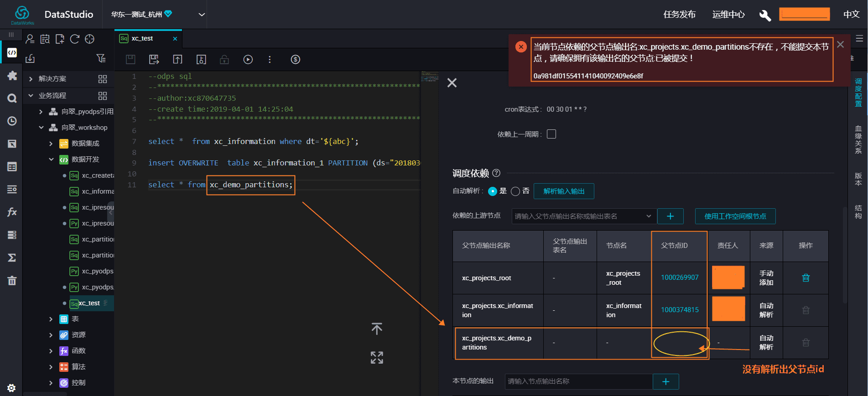Image resolution: width=868 pixels, height=396 pixels.
Task: Select the data development code icon in sidebar
Action: [12, 53]
